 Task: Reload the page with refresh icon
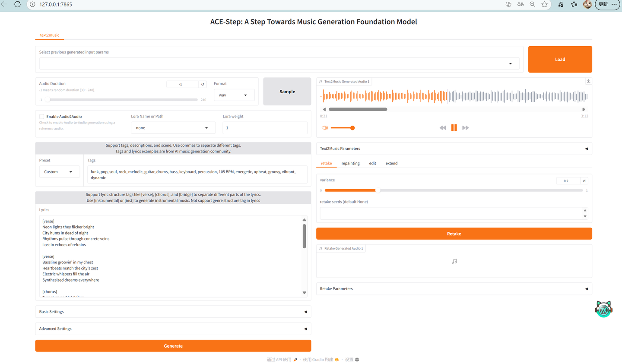coord(18,4)
